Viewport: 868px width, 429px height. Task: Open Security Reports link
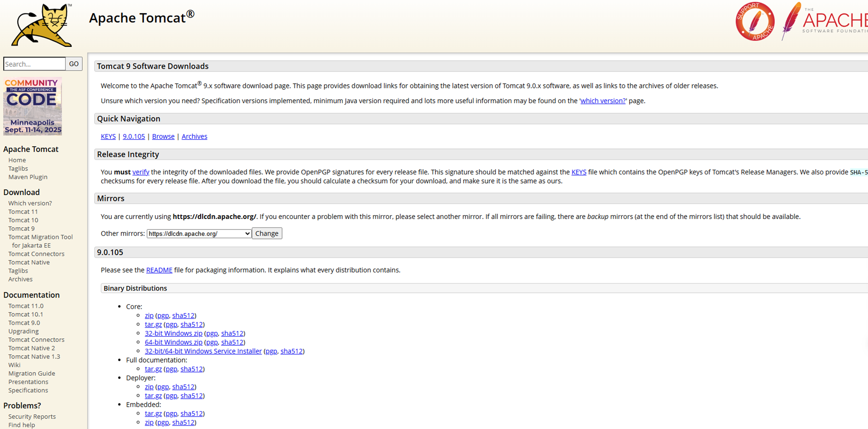(x=32, y=416)
